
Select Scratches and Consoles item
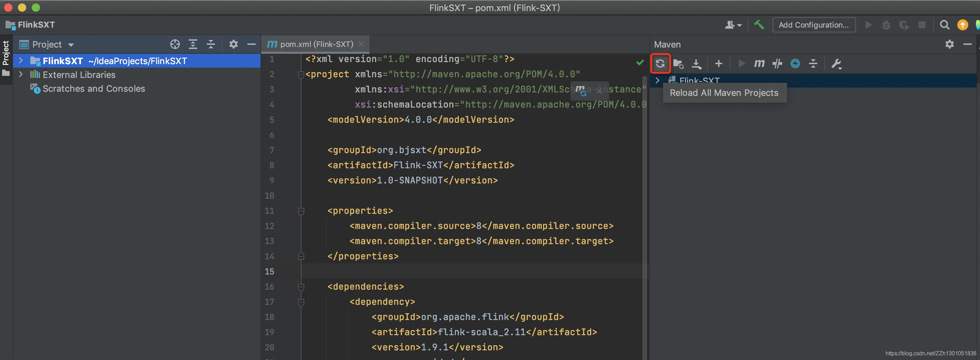(94, 88)
